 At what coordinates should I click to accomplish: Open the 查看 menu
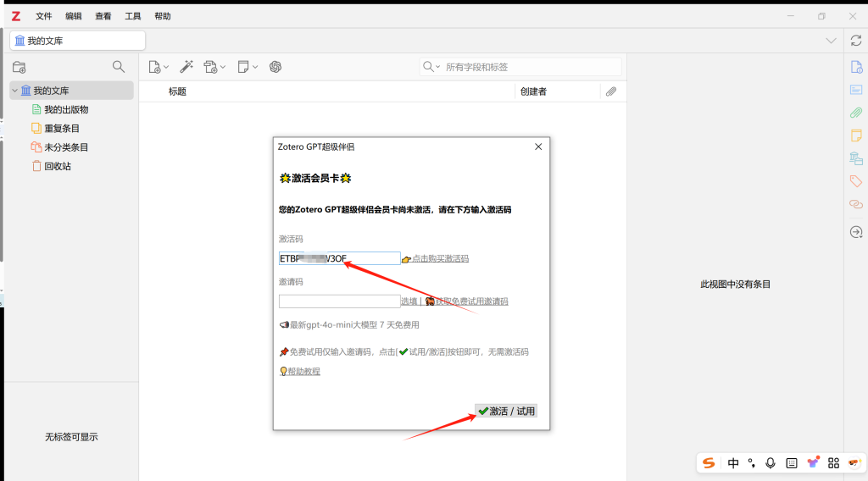click(x=103, y=16)
